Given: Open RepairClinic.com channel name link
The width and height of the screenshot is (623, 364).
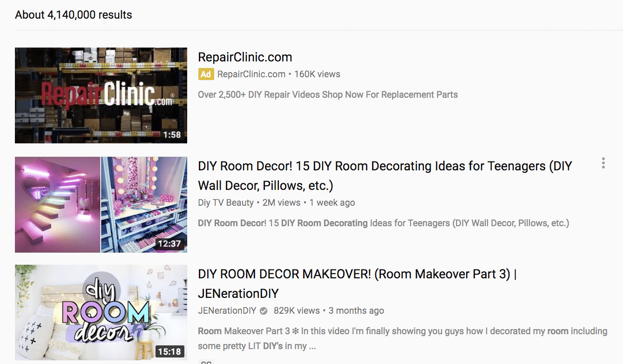Looking at the screenshot, I should tap(251, 74).
